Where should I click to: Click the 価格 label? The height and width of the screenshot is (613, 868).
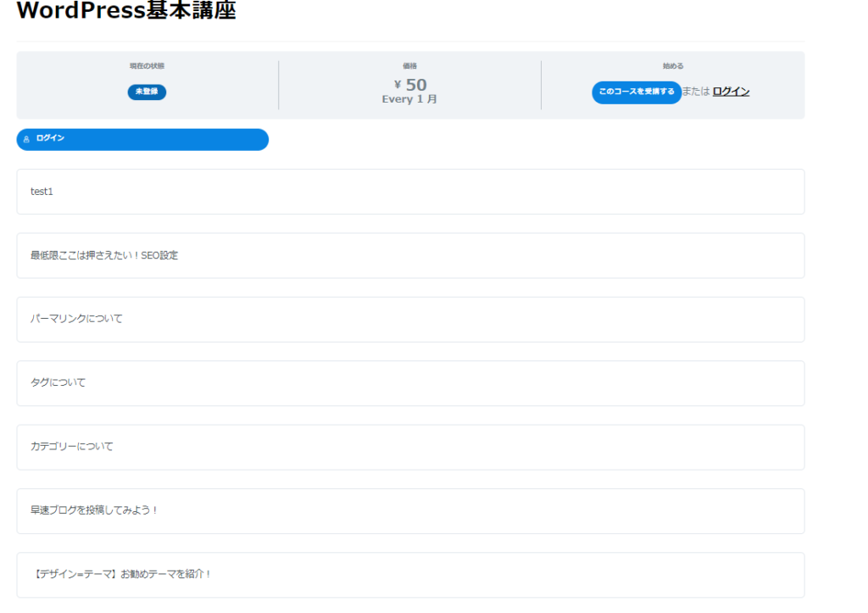(x=409, y=66)
